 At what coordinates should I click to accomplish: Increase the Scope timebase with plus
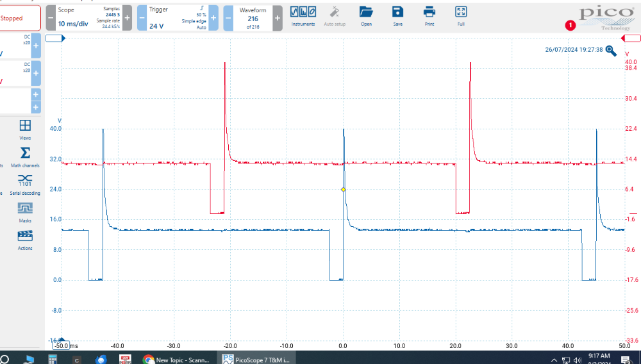click(127, 18)
